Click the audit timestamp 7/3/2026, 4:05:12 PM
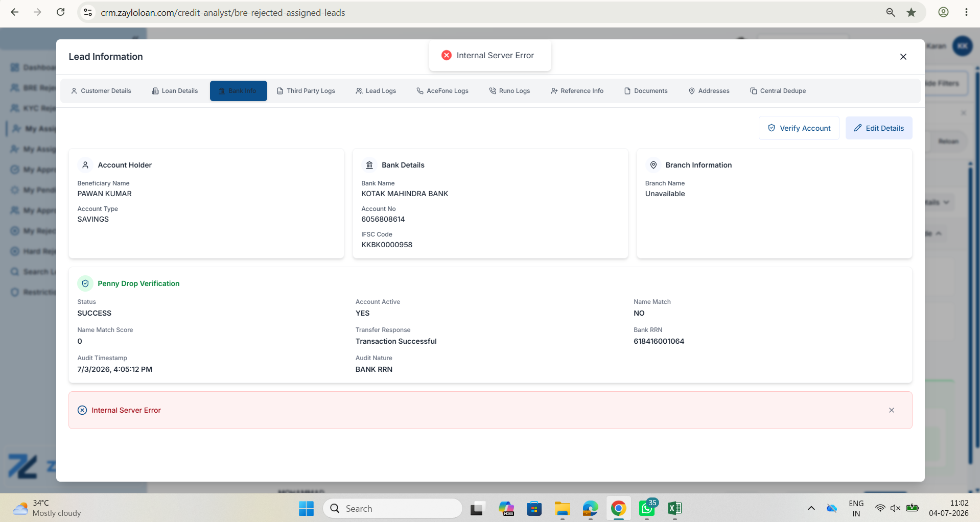Viewport: 980px width, 522px height. pos(115,369)
